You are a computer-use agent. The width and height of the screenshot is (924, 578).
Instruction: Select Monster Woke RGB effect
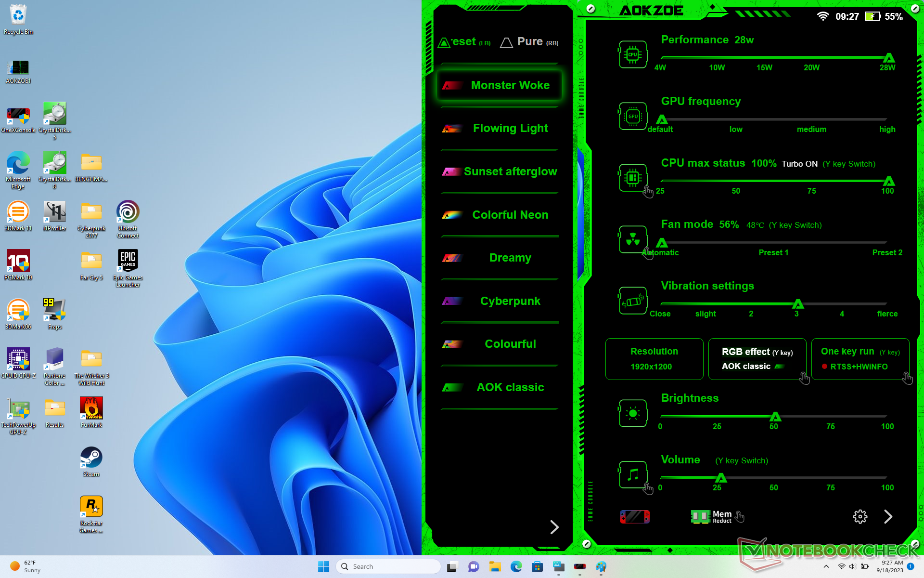[x=500, y=85]
